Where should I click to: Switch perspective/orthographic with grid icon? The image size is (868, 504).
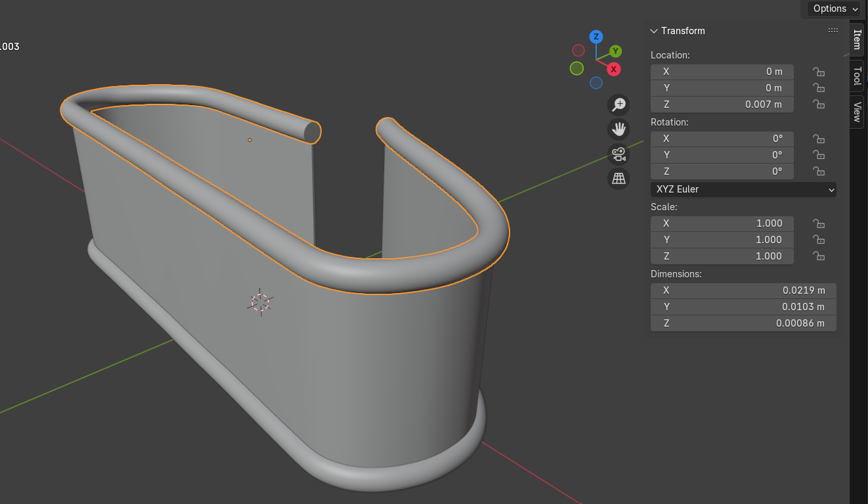(x=618, y=179)
